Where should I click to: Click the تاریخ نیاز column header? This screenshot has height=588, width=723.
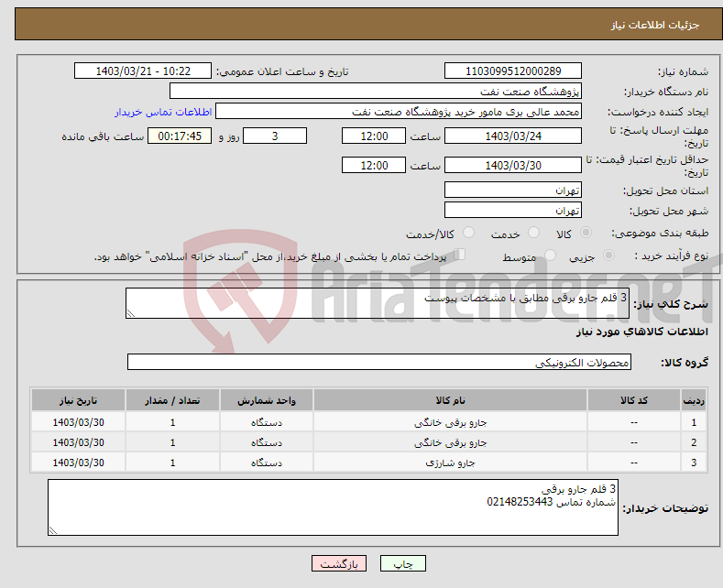79,400
